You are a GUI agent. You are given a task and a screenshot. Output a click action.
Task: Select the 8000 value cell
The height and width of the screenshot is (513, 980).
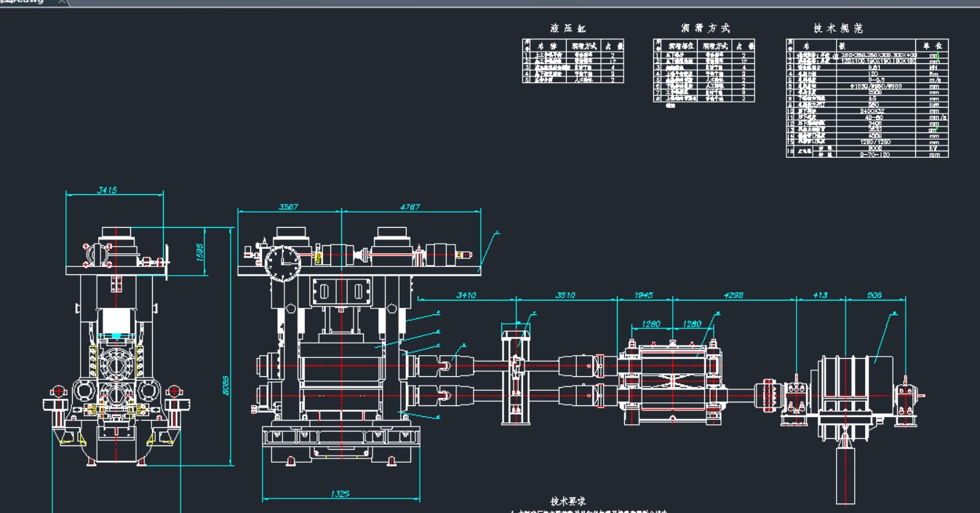[876, 148]
